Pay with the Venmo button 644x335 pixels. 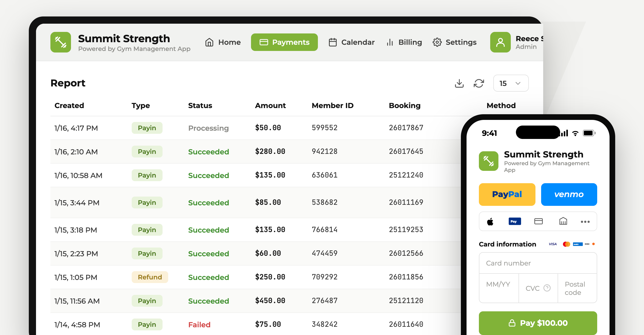click(x=569, y=195)
